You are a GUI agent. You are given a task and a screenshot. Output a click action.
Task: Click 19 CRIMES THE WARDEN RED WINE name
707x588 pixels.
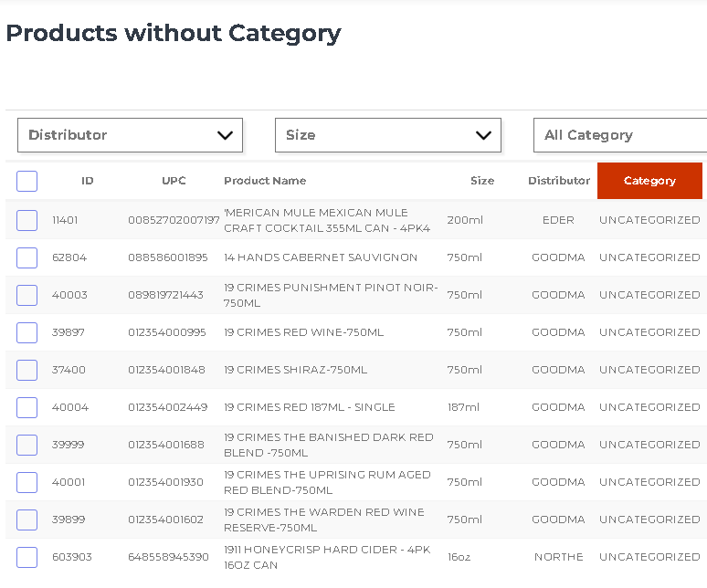click(324, 520)
